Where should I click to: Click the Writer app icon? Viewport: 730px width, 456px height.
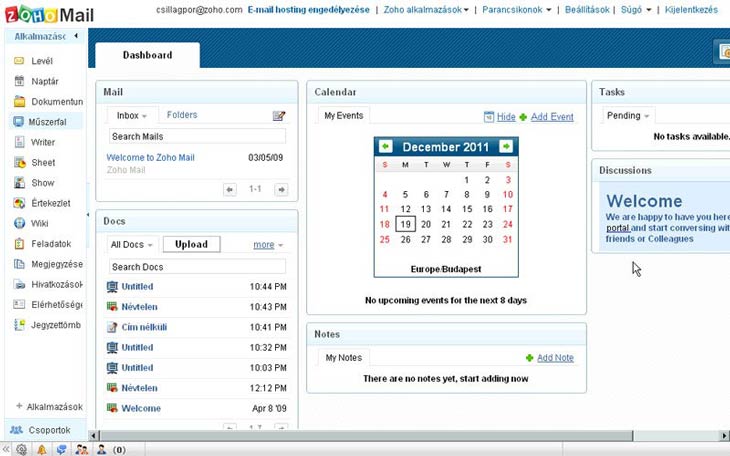tap(19, 143)
